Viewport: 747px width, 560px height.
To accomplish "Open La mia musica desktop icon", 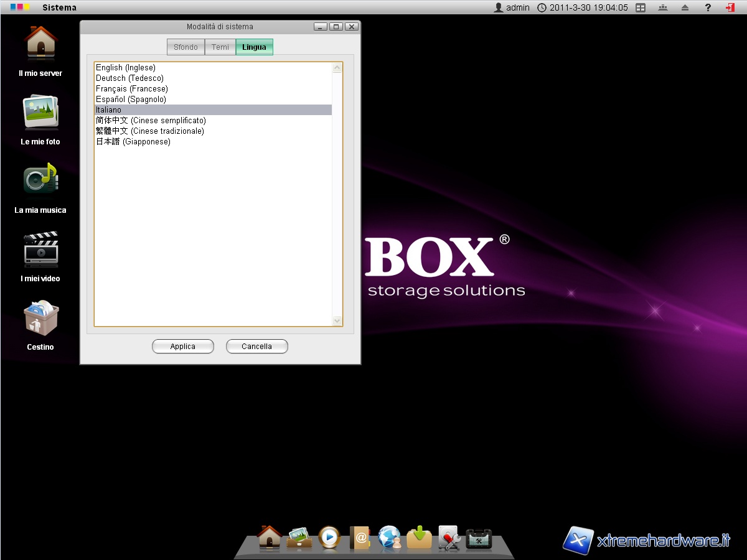I will (40, 182).
